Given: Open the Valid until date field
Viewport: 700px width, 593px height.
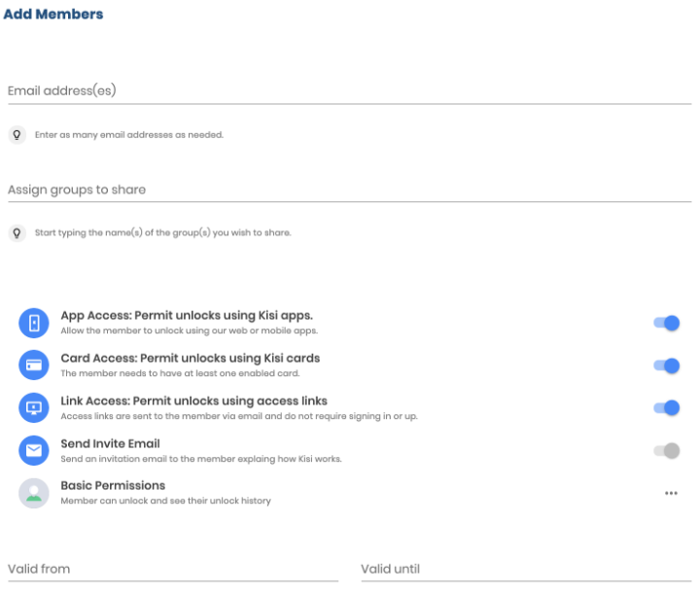Looking at the screenshot, I should tap(526, 570).
